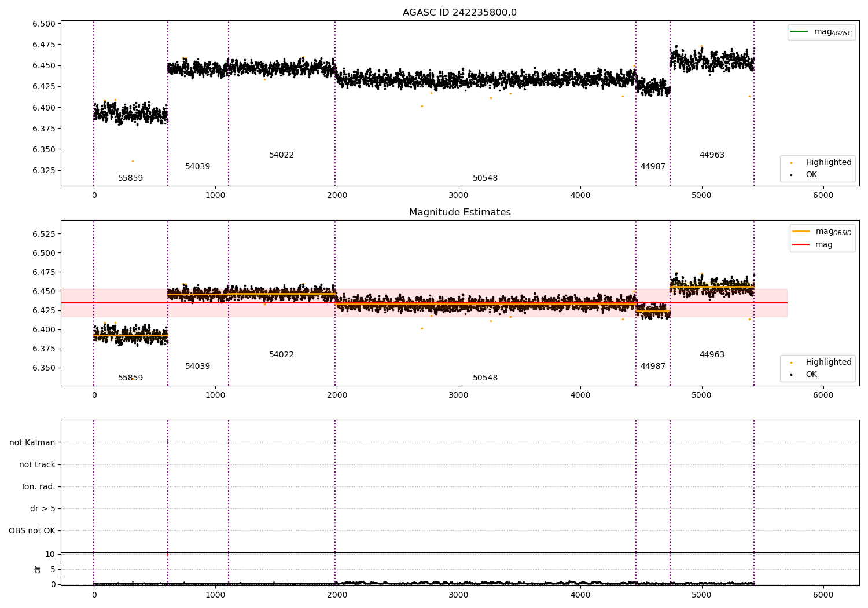Click label 44963 in Magnitude Estimates plot

pos(712,355)
